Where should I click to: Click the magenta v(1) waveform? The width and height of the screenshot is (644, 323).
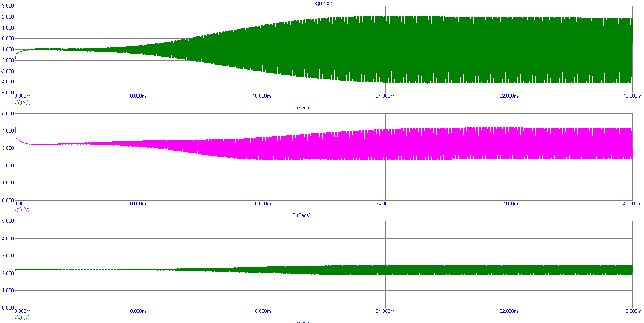(438, 143)
